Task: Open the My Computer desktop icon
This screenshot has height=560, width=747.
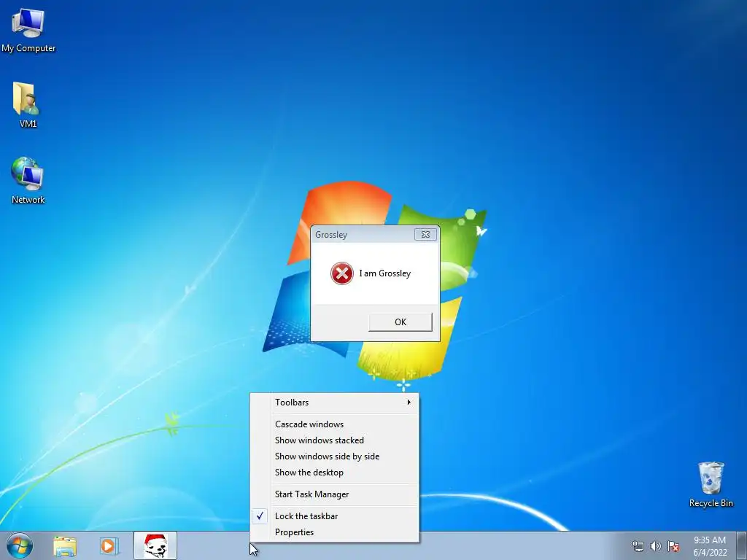Action: 28,31
